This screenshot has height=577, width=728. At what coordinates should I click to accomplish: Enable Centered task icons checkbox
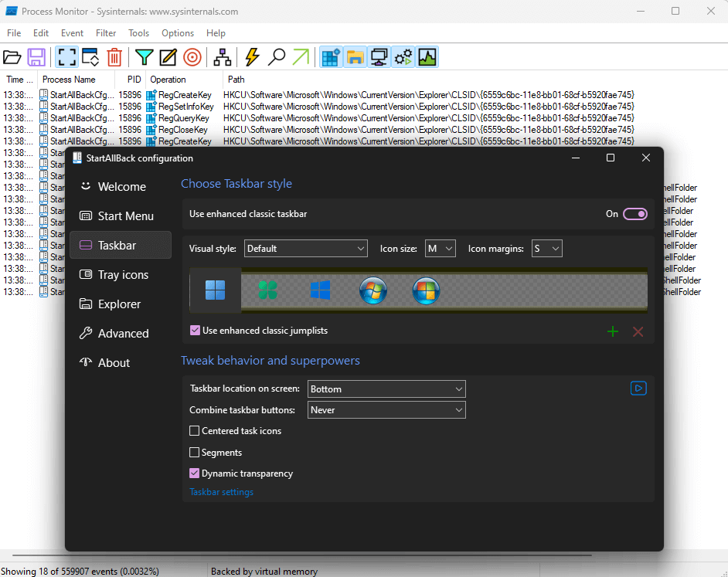[x=195, y=431]
